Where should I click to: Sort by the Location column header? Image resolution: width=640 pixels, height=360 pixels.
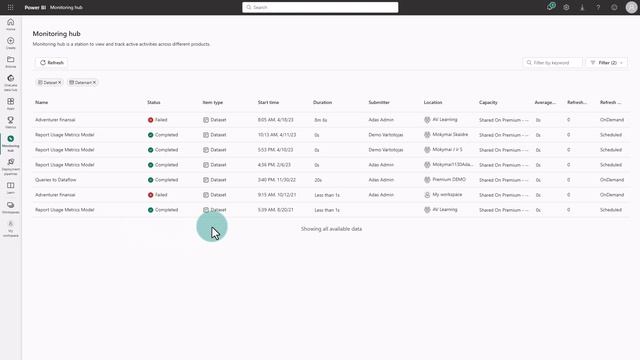point(433,102)
